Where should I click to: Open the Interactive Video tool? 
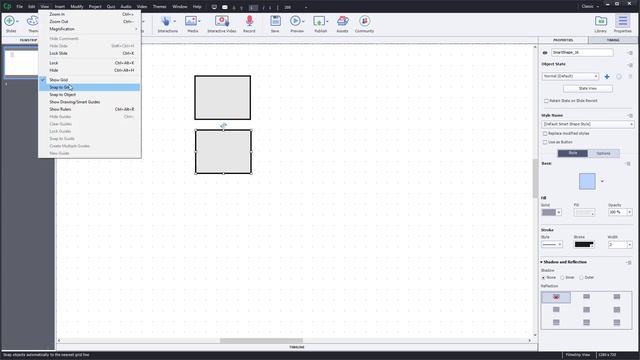[222, 21]
